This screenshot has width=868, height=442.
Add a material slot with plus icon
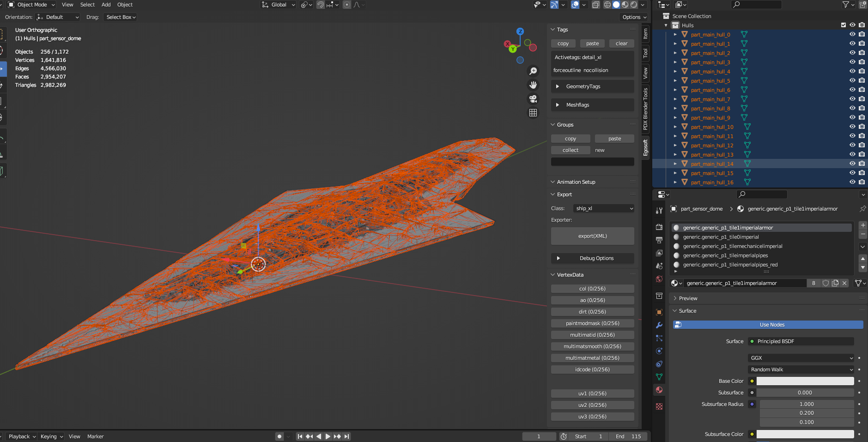(863, 225)
